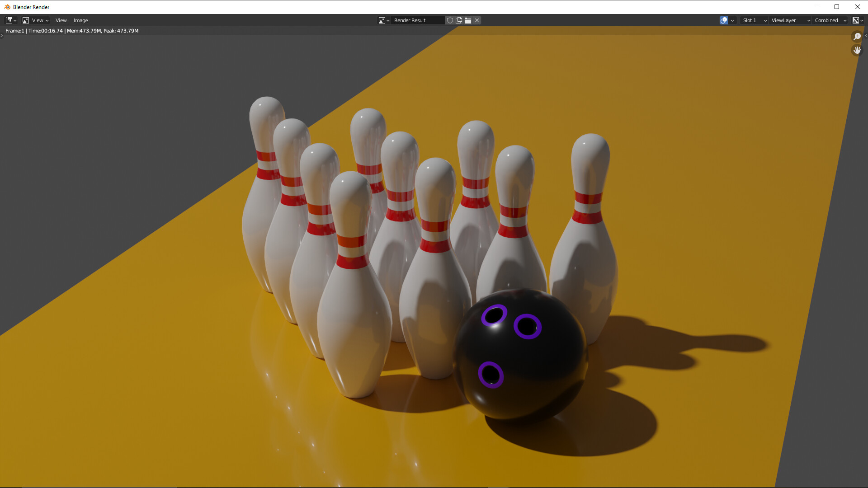Image resolution: width=868 pixels, height=488 pixels.
Task: Click the Blender logo in the title bar
Action: 6,7
